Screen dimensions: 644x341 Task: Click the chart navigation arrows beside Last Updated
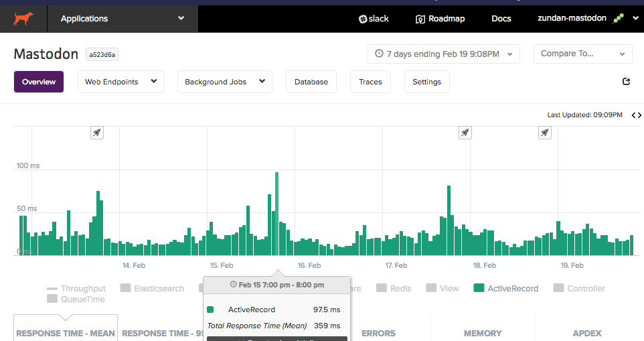pyautogui.click(x=636, y=115)
